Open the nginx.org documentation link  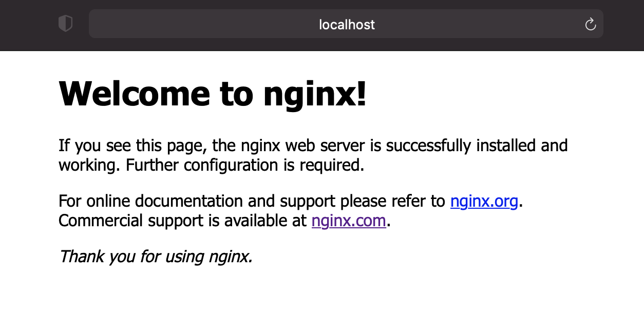click(484, 201)
